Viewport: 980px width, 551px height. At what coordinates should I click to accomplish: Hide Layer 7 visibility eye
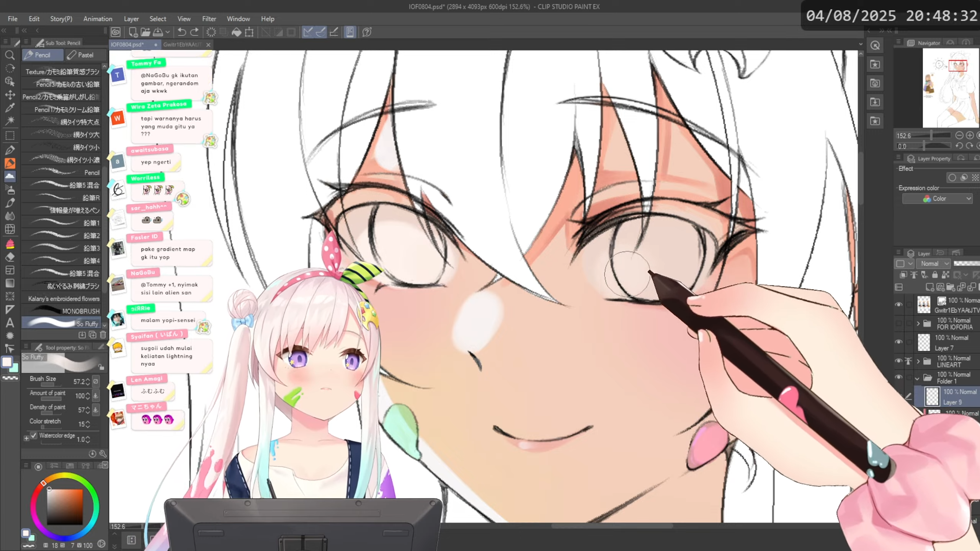(x=898, y=342)
